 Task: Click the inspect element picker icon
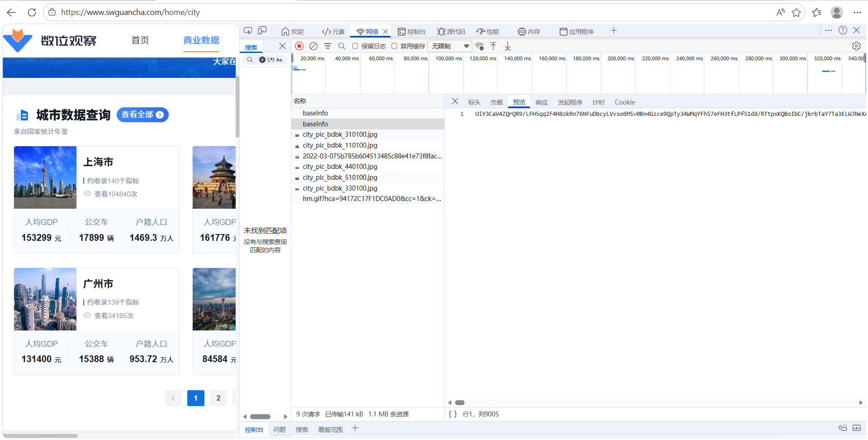248,31
